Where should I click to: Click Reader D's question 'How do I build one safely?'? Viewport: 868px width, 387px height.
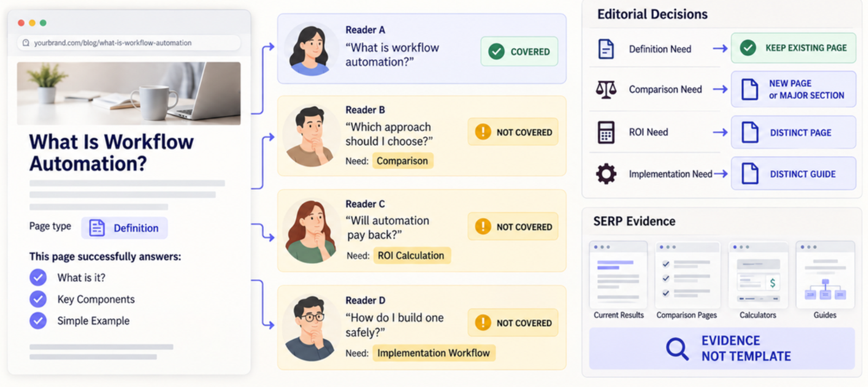point(394,325)
